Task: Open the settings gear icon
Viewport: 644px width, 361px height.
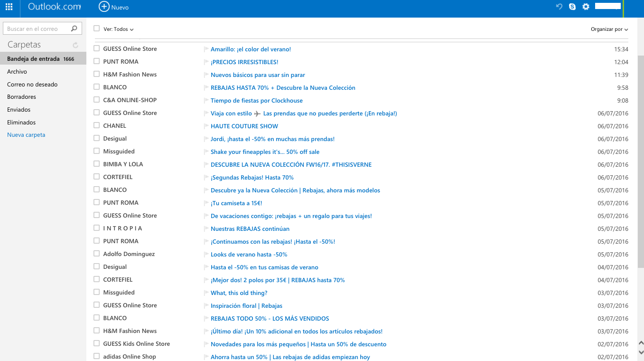Action: (x=586, y=7)
